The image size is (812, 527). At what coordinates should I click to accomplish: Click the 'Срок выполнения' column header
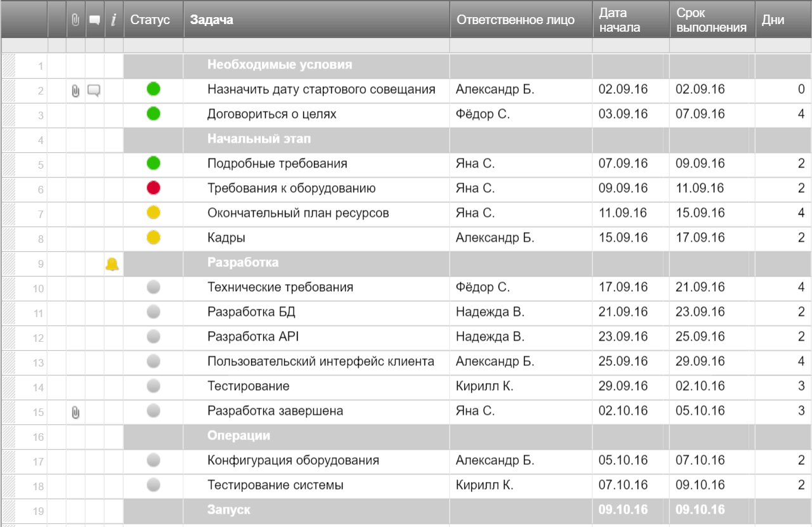pos(711,20)
